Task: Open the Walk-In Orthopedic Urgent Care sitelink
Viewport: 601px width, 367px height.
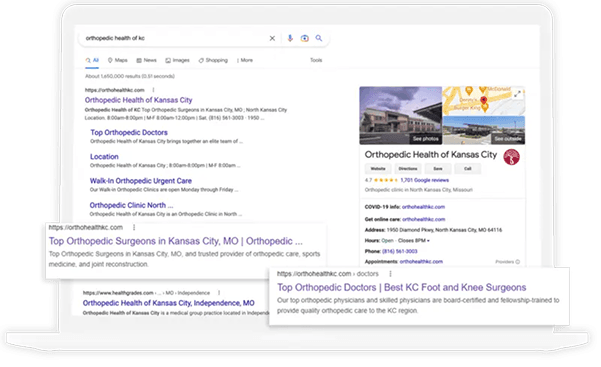Action: click(141, 181)
